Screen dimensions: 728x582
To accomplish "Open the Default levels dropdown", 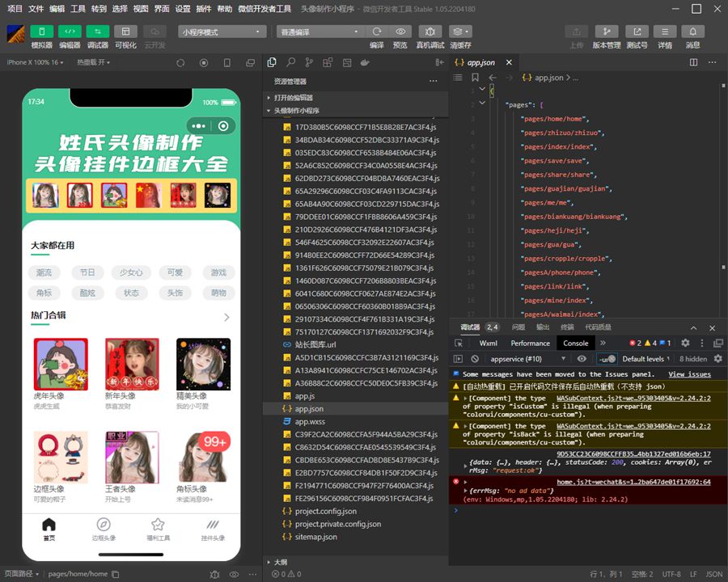I will pos(646,359).
